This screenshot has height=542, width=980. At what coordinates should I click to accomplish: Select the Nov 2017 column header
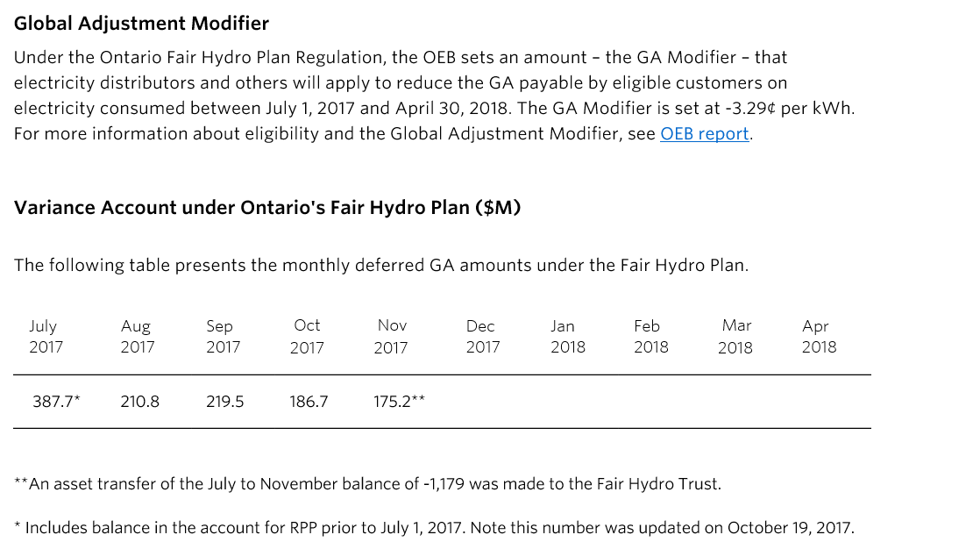pyautogui.click(x=391, y=336)
